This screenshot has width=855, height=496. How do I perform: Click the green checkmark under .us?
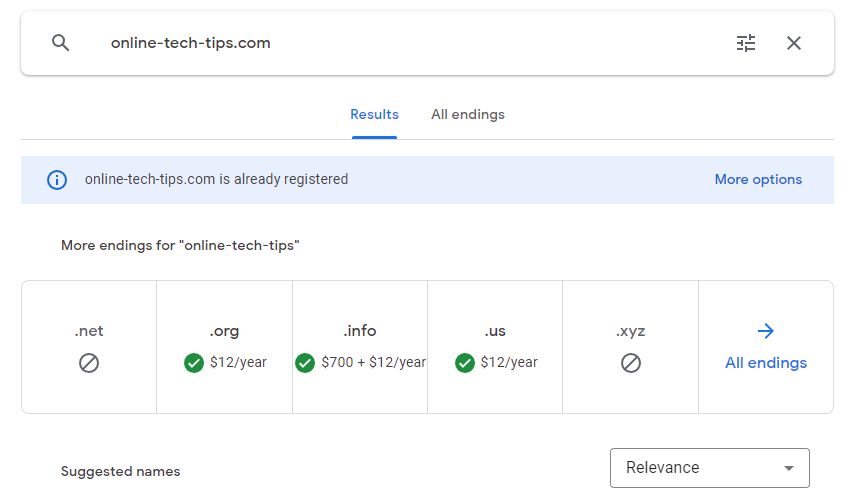tap(465, 363)
